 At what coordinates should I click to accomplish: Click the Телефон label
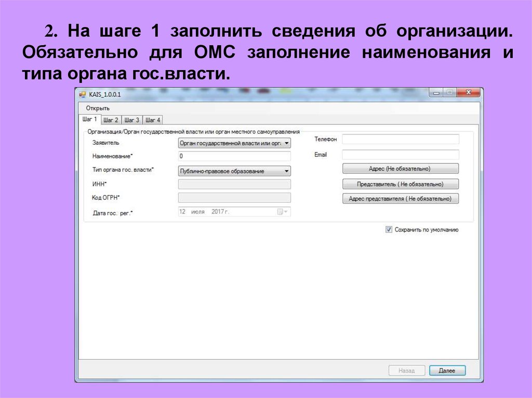(326, 139)
